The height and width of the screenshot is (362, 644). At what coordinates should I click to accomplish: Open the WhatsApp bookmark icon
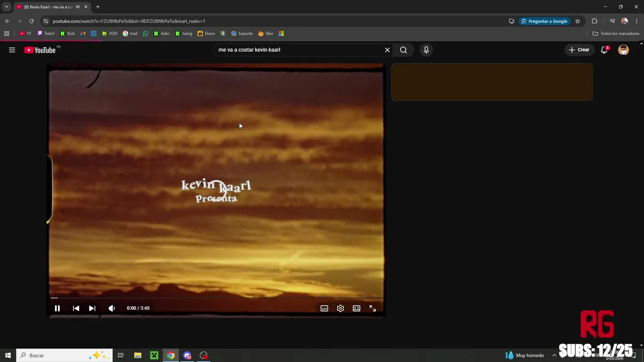click(x=146, y=34)
